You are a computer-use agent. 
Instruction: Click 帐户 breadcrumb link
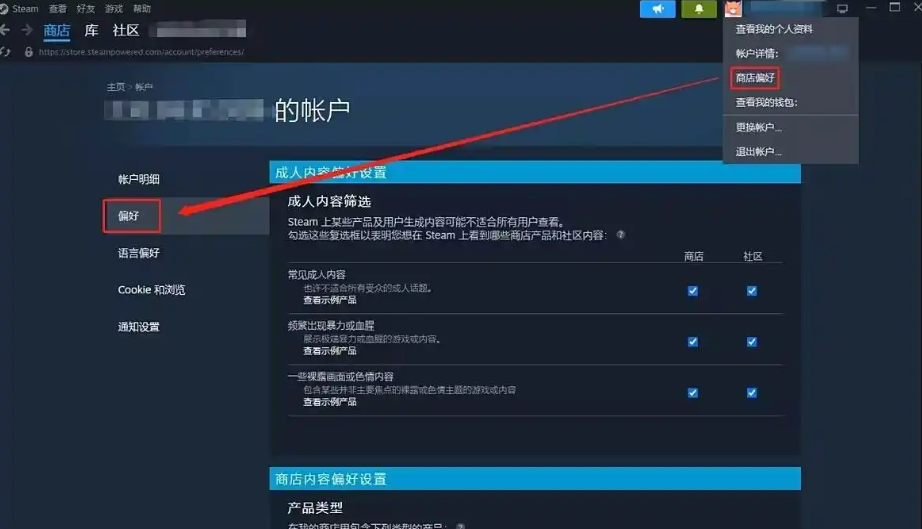pyautogui.click(x=144, y=87)
